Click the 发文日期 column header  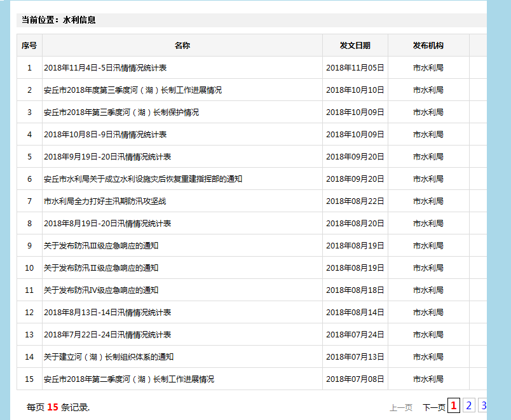355,46
